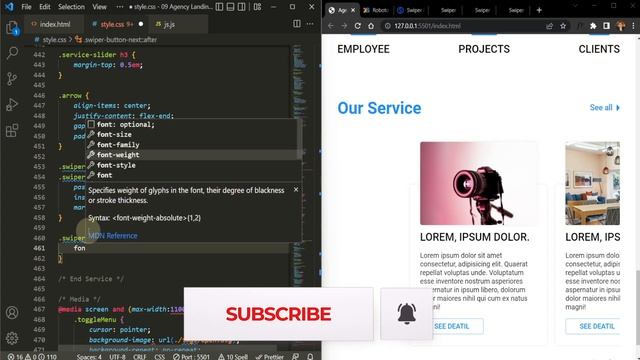Click the browser forward arrow

click(x=344, y=26)
